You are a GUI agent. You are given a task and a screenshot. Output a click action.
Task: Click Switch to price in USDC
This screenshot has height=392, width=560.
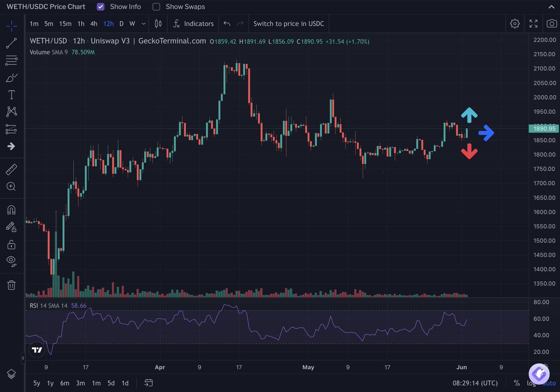[x=288, y=23]
